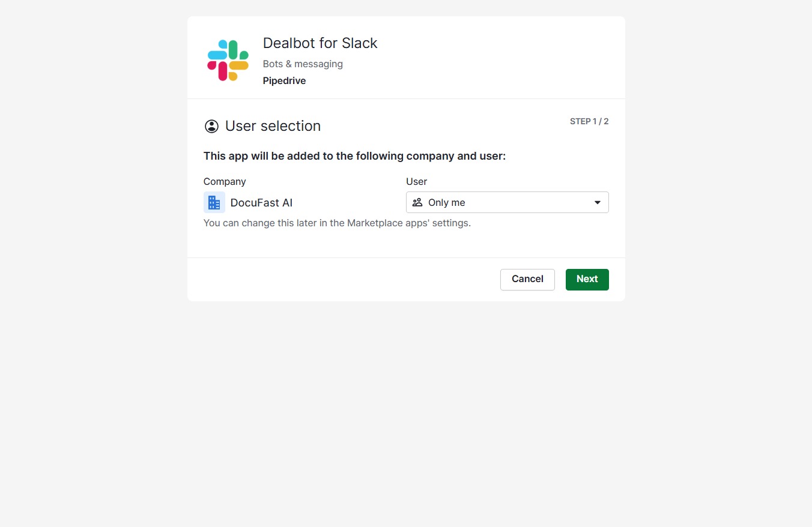Viewport: 812px width, 527px height.
Task: Click the Dealbot for Slack title
Action: click(320, 43)
